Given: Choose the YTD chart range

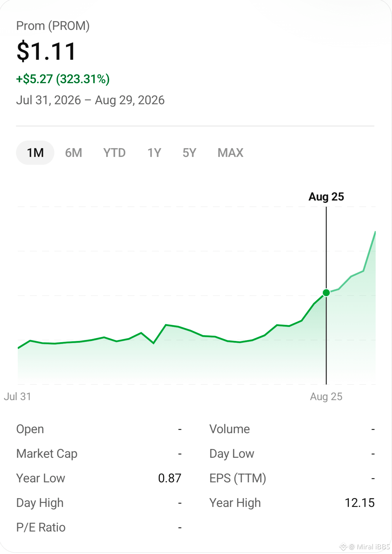Looking at the screenshot, I should pyautogui.click(x=114, y=153).
